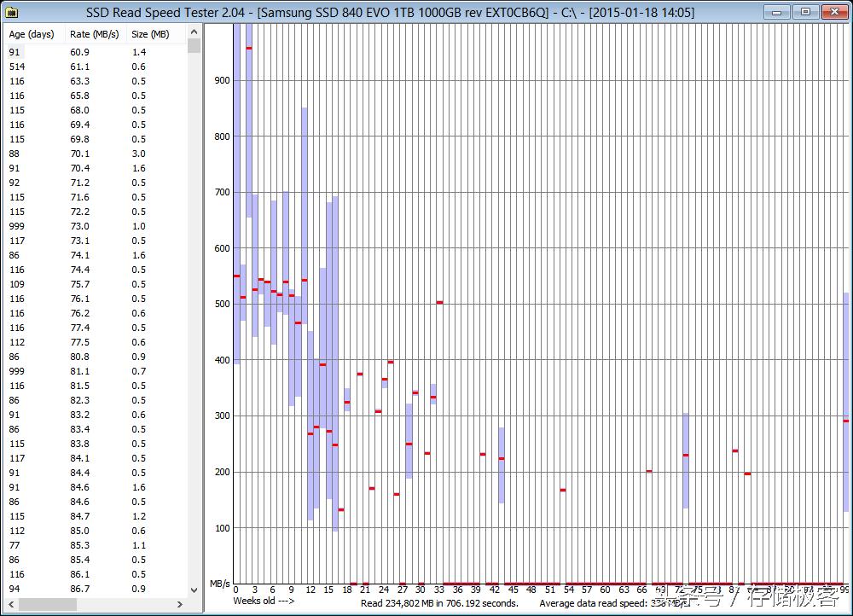The height and width of the screenshot is (616, 853).
Task: Click the application icon in title bar
Action: click(11, 12)
